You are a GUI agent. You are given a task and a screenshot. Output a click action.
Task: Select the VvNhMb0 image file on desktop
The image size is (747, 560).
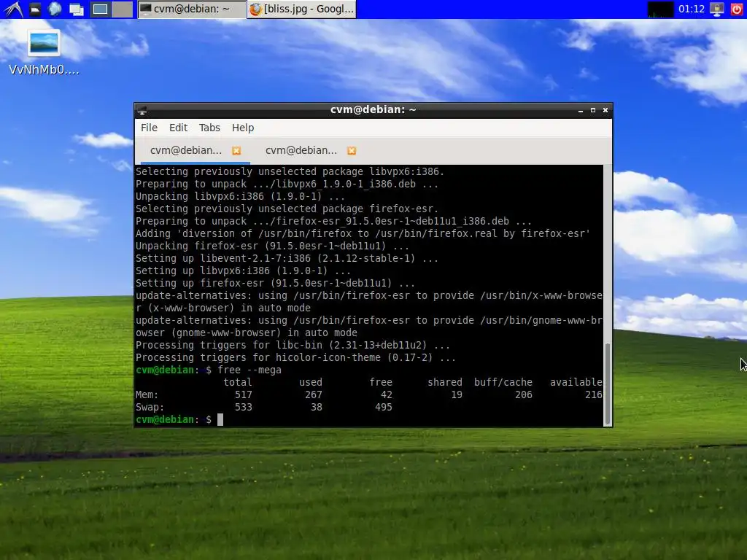pyautogui.click(x=44, y=52)
